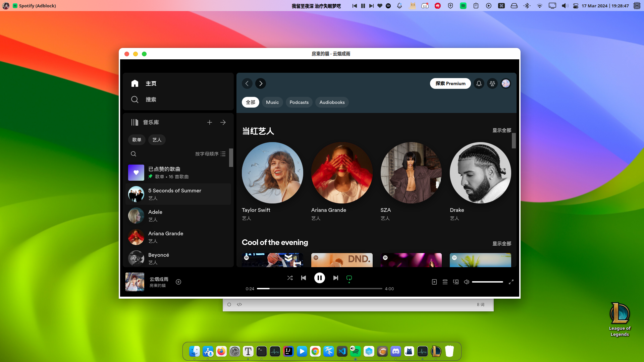Add a new playlist with plus icon
Screen dimensions: 644x362
pos(210,122)
